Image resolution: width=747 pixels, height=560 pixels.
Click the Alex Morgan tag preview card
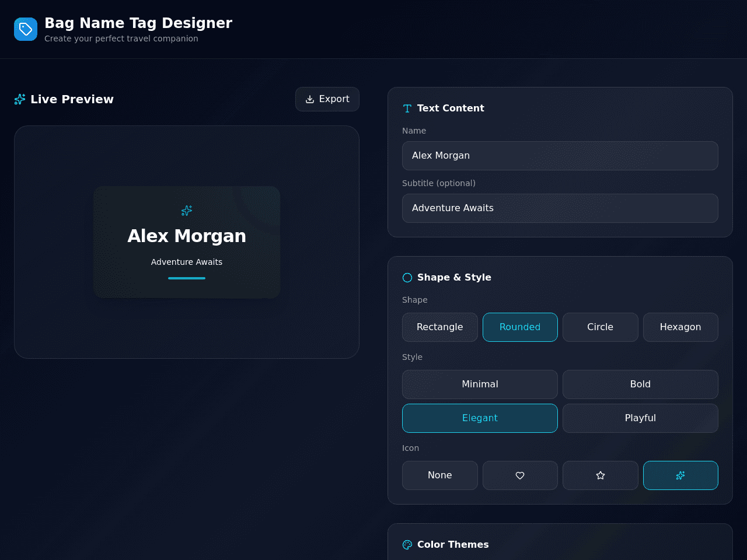187,242
